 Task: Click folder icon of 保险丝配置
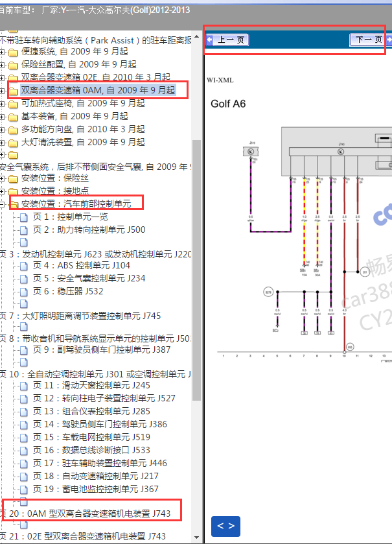(13, 65)
